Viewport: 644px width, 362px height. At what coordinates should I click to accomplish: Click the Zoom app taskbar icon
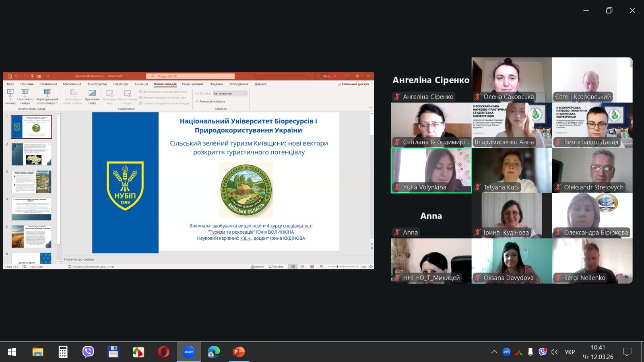point(189,352)
